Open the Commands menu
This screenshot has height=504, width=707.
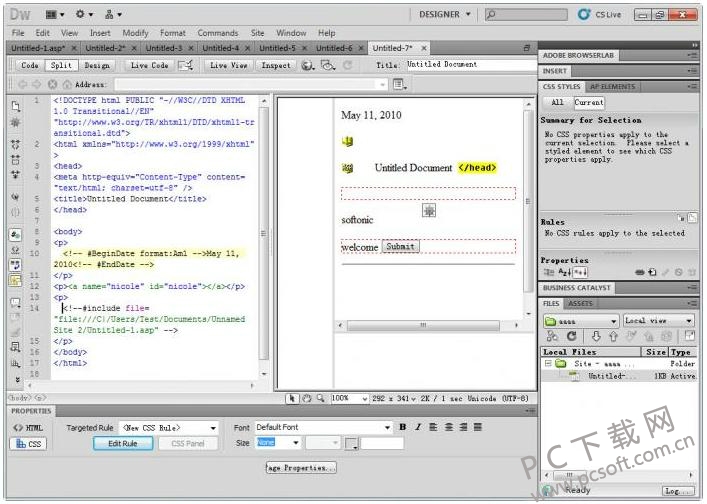(217, 33)
